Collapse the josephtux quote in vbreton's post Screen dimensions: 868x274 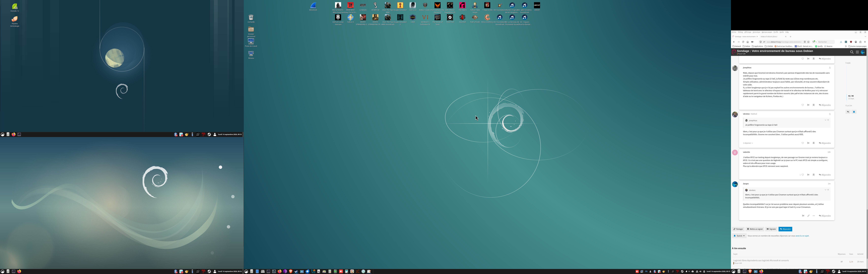(x=825, y=120)
